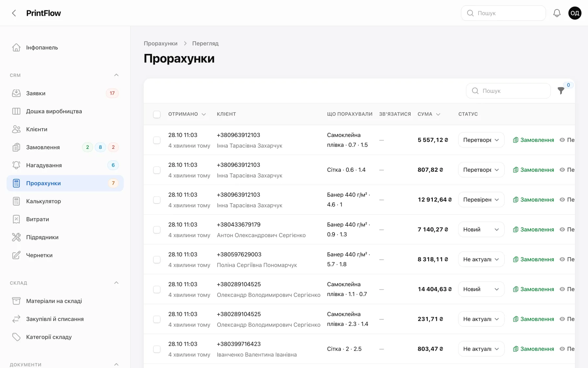Click Замовлення button for 231,71 ₴ row
Viewport: 588px width, 368px height.
click(533, 319)
